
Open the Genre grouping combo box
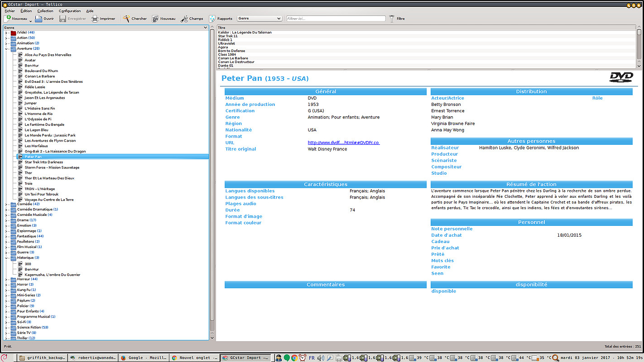point(260,19)
